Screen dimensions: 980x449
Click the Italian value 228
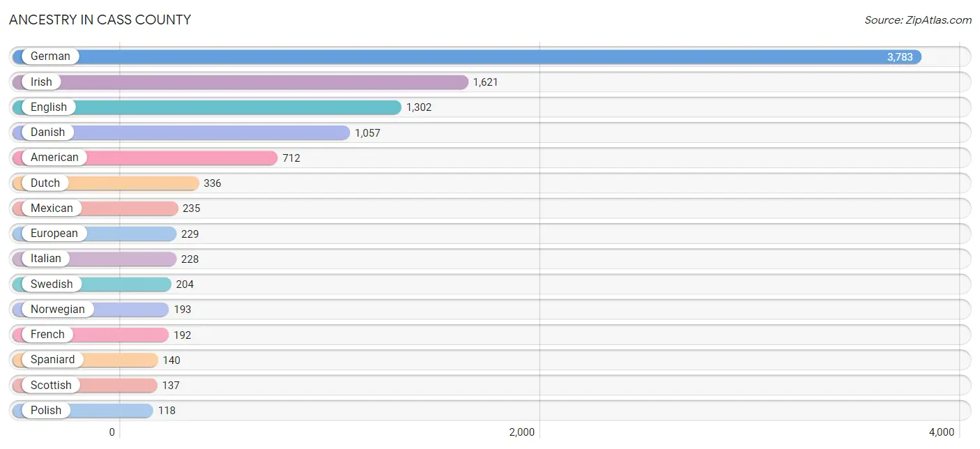190,259
